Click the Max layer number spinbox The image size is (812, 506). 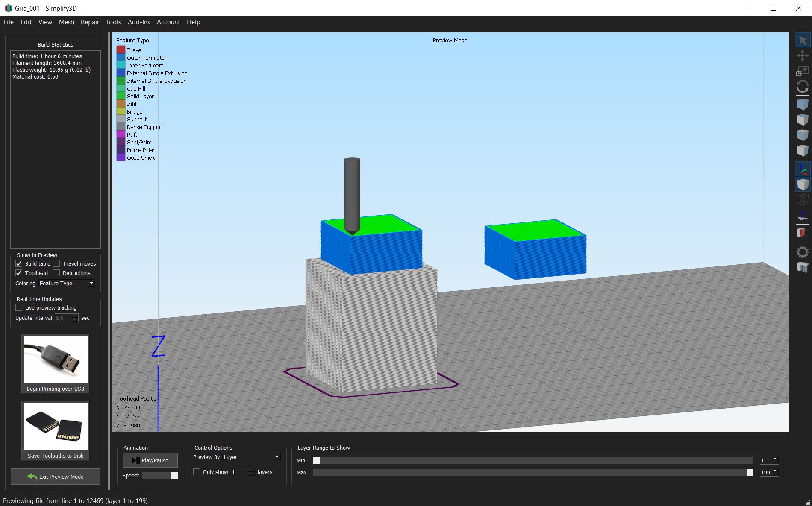tap(769, 472)
